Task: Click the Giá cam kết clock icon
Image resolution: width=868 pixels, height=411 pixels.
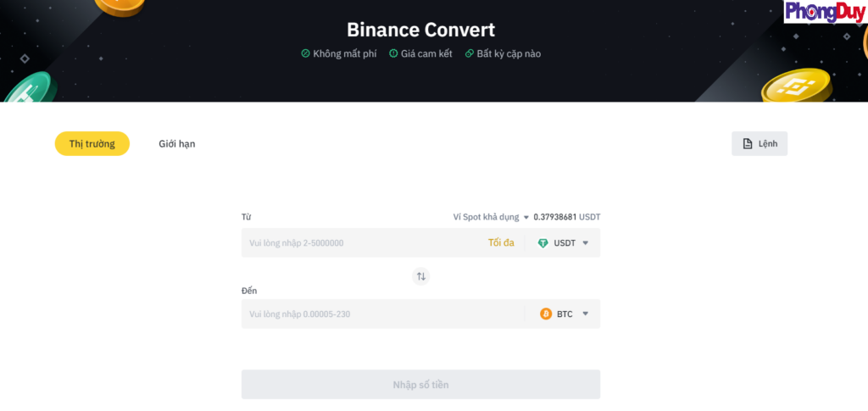Action: [393, 53]
